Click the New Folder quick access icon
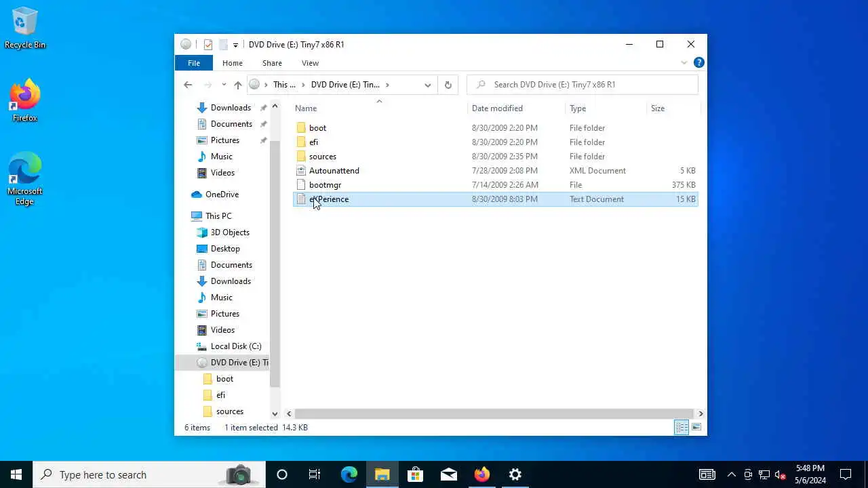 coord(223,45)
